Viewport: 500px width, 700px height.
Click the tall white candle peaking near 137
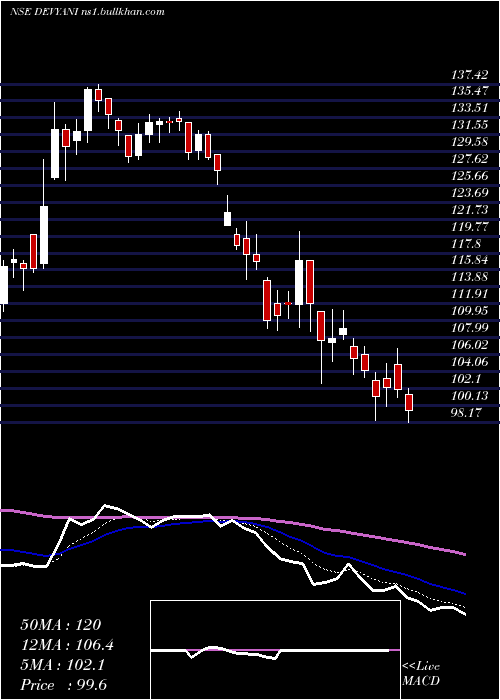(x=88, y=110)
